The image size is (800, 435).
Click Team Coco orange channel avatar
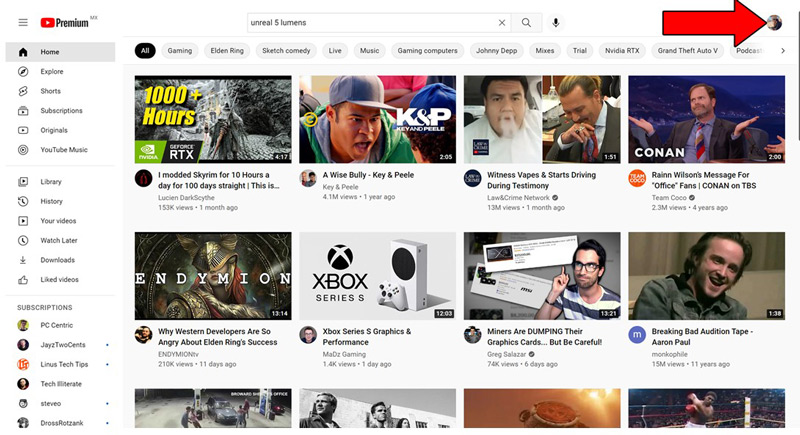(637, 178)
